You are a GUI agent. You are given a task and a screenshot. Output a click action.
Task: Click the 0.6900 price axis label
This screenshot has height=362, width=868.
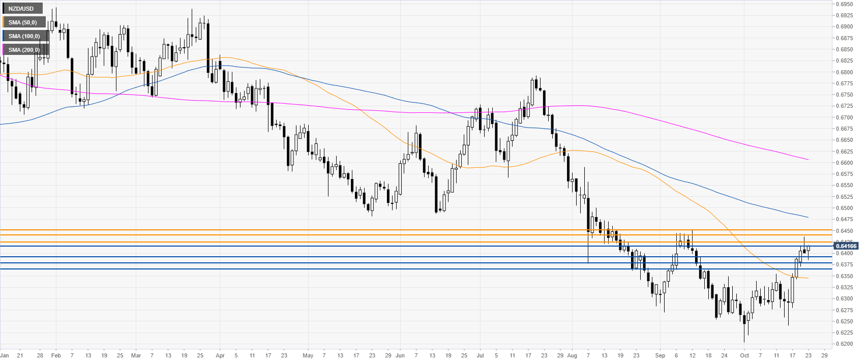click(844, 26)
